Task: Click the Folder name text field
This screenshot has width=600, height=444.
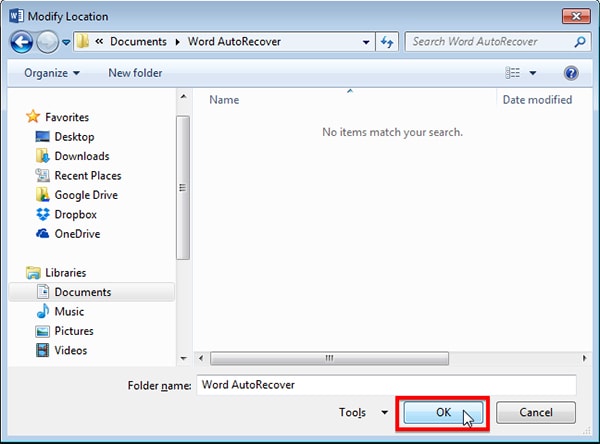Action: pos(386,385)
